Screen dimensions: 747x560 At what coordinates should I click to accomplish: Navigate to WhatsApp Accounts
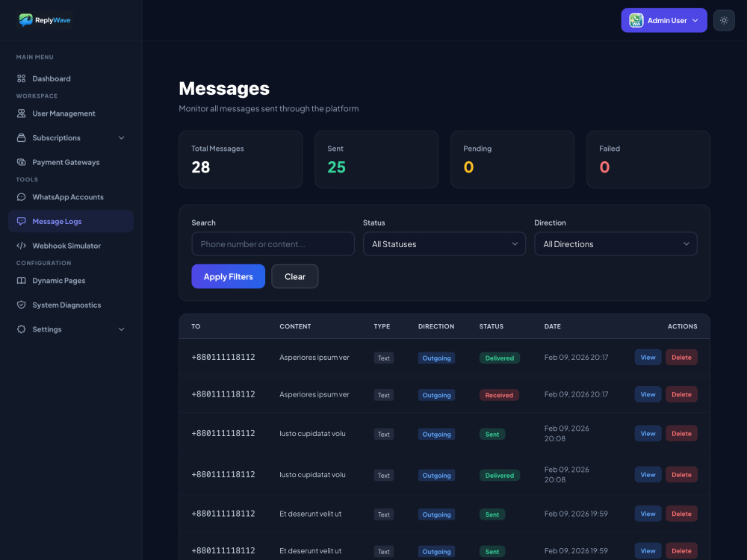(70, 196)
